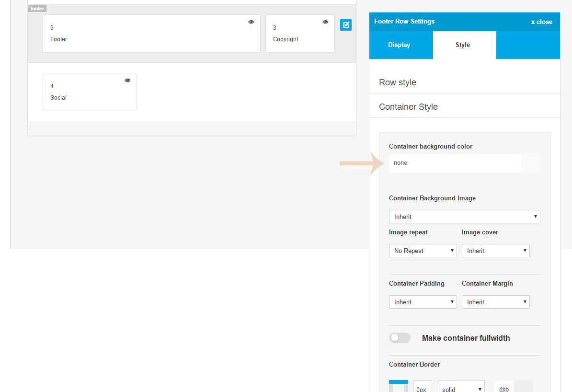
Task: Toggle visibility eye on the Social block
Action: click(127, 81)
